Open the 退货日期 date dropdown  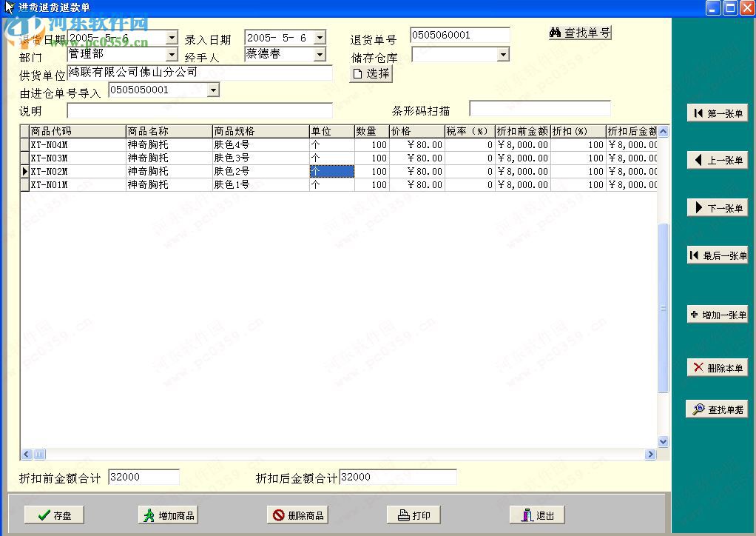(x=172, y=37)
